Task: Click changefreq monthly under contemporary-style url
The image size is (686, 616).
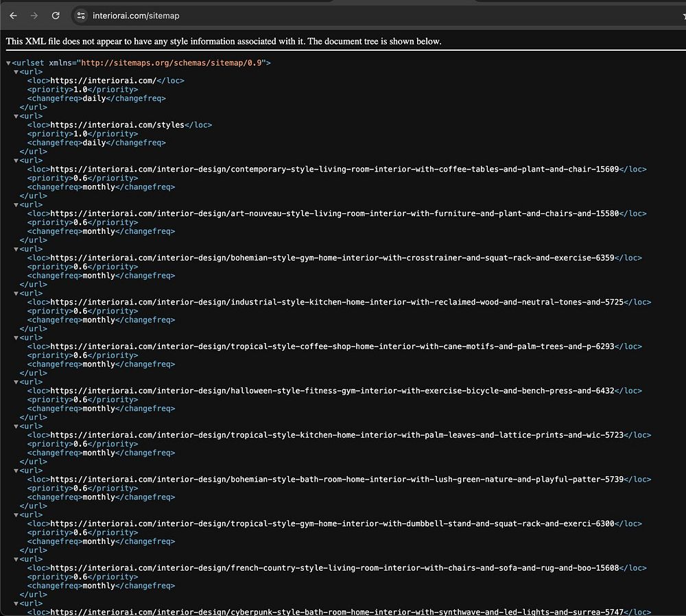Action: click(x=99, y=187)
